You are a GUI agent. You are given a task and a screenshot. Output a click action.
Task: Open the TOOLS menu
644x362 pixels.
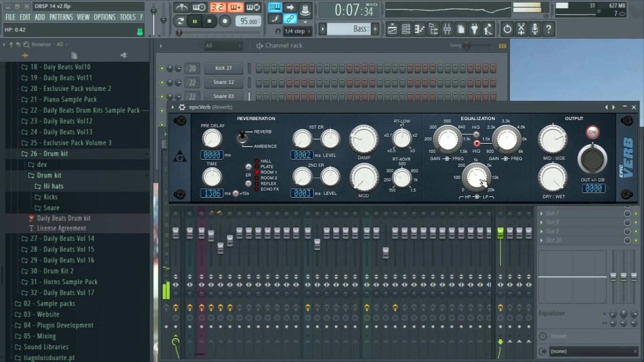click(x=128, y=17)
